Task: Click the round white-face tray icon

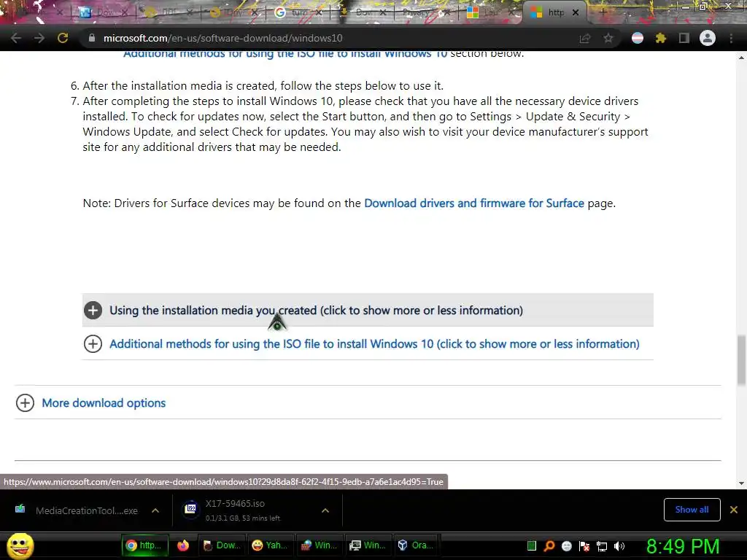Action: (x=566, y=545)
